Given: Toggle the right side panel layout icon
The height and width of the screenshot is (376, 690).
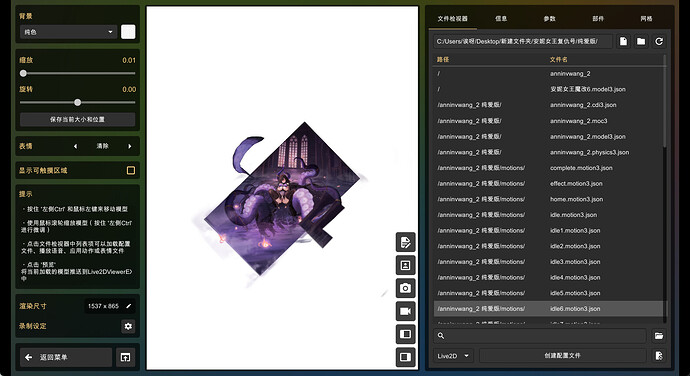Looking at the screenshot, I should coord(405,357).
